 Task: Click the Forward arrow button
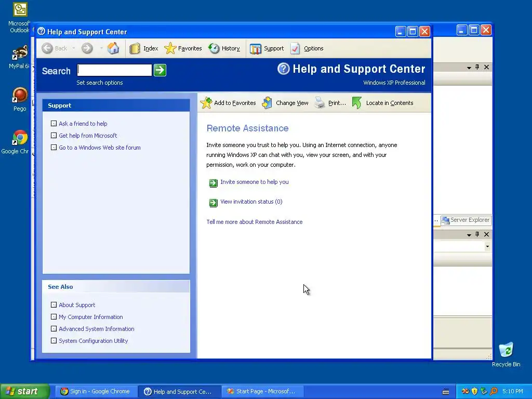(87, 48)
